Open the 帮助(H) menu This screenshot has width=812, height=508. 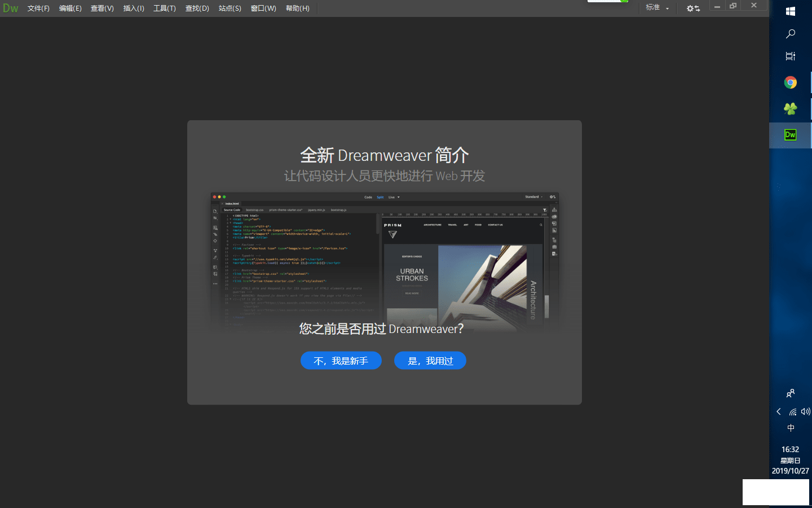(298, 8)
